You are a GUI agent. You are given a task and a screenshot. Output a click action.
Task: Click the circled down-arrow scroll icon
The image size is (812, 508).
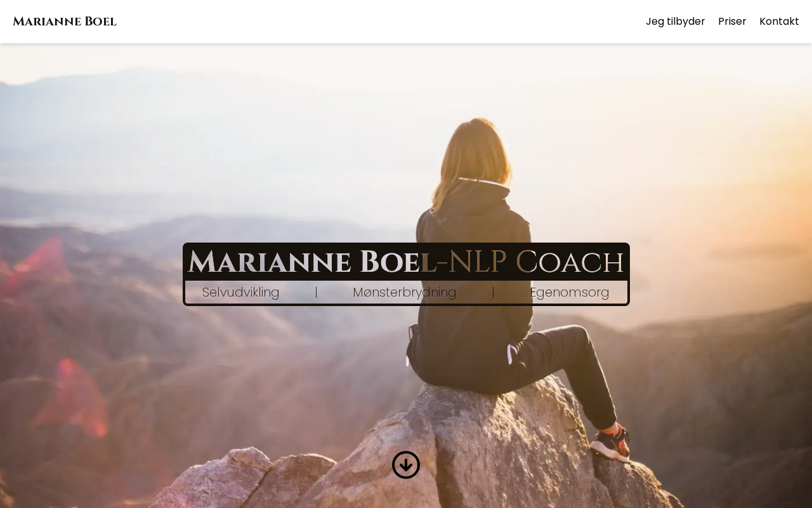pyautogui.click(x=406, y=465)
